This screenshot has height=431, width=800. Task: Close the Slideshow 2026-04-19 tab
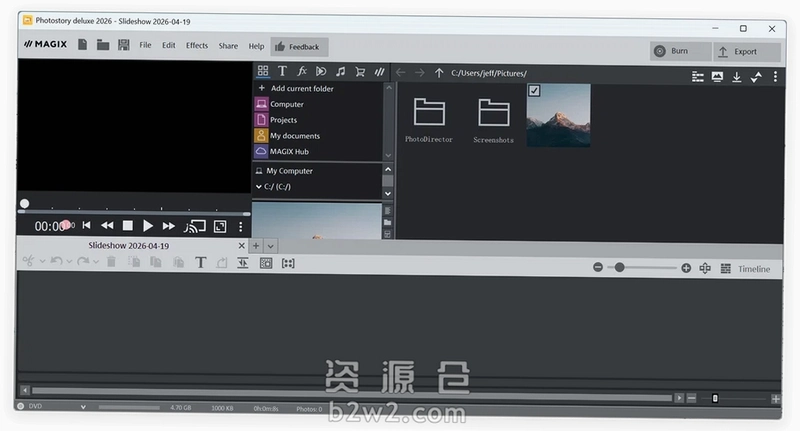click(241, 246)
